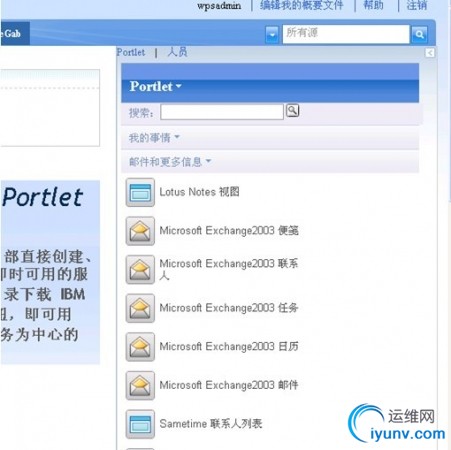Select the Microsoft Exchange2003 任务 label
This screenshot has width=451, height=450.
click(x=229, y=308)
